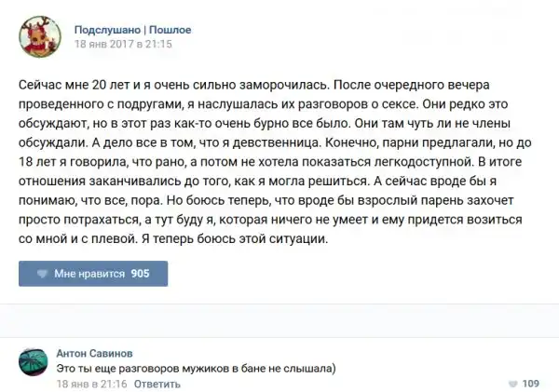Screen dimensions: 559x392
Task: Click the 905 likes counter
Action: tap(141, 274)
